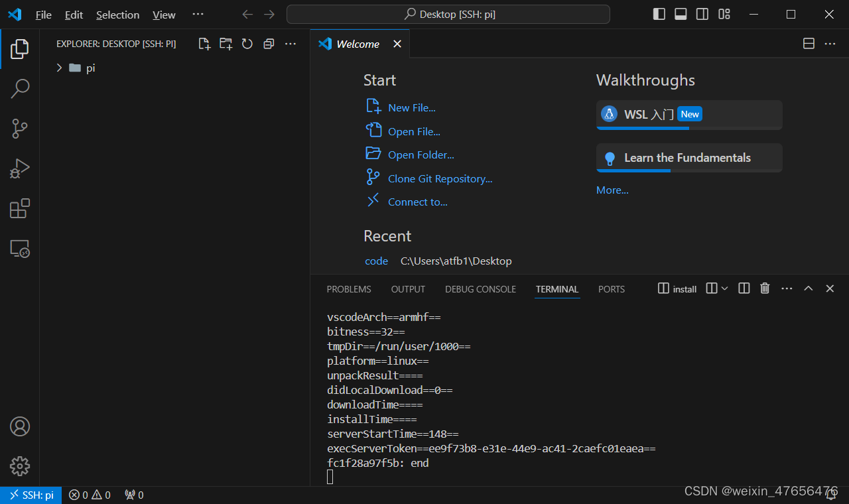Open the View menu
Screen dimensions: 849x504
[164, 15]
